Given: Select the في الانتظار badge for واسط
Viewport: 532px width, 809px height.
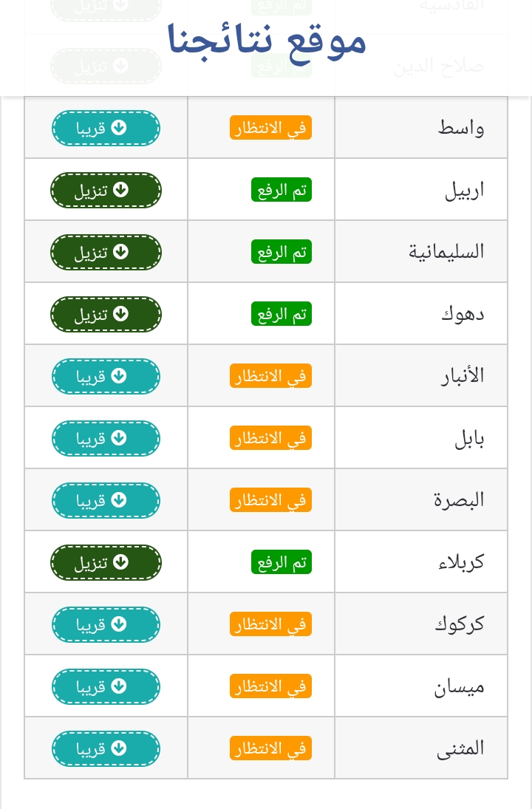Looking at the screenshot, I should [270, 128].
